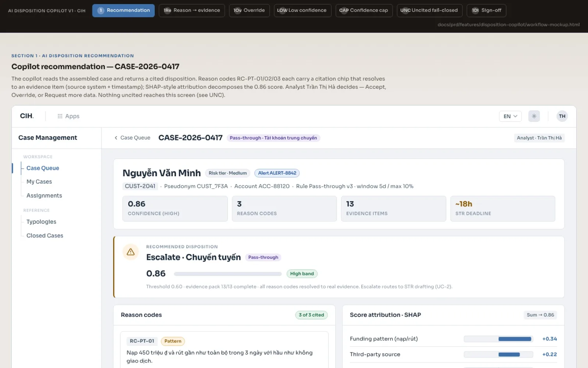Image resolution: width=588 pixels, height=368 pixels.
Task: Click the +0.34 attribution value
Action: pyautogui.click(x=549, y=339)
